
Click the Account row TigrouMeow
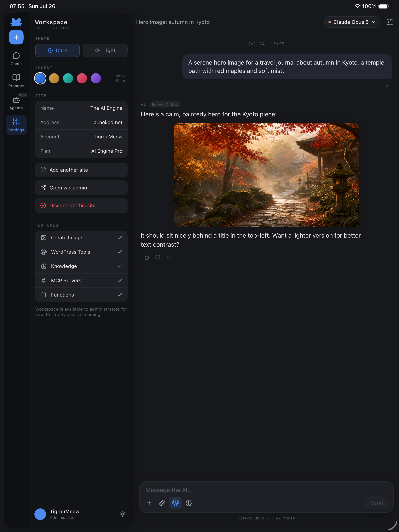[81, 137]
